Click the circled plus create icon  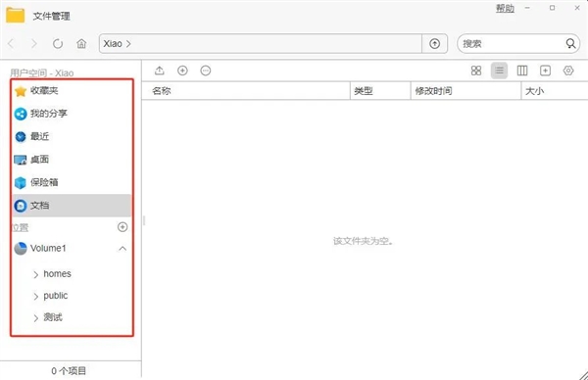pos(182,71)
